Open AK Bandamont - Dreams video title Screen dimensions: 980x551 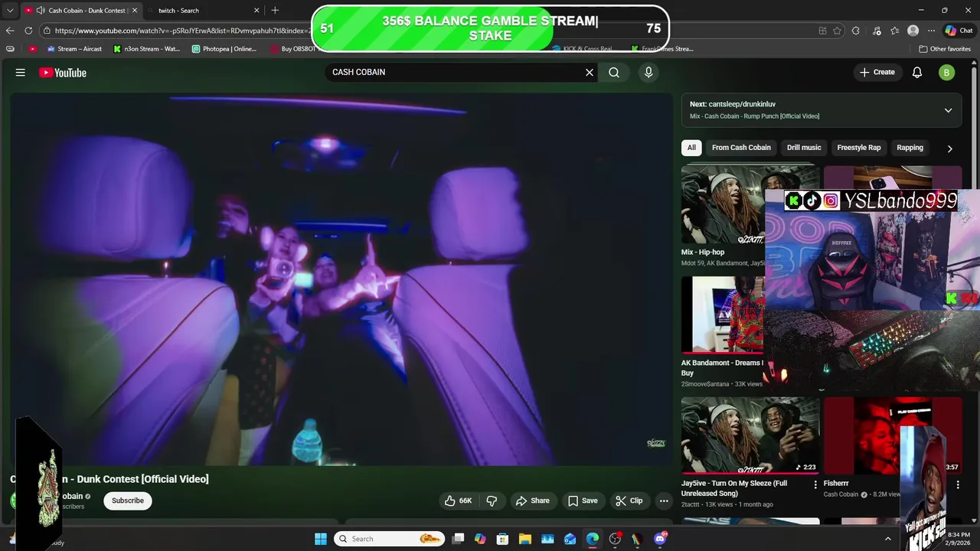click(x=721, y=368)
